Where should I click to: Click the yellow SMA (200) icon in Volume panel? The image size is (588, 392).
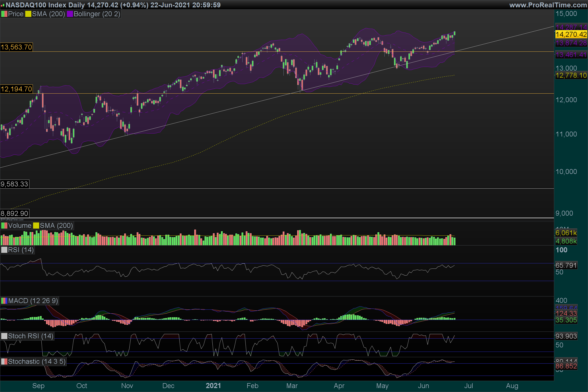coord(36,225)
